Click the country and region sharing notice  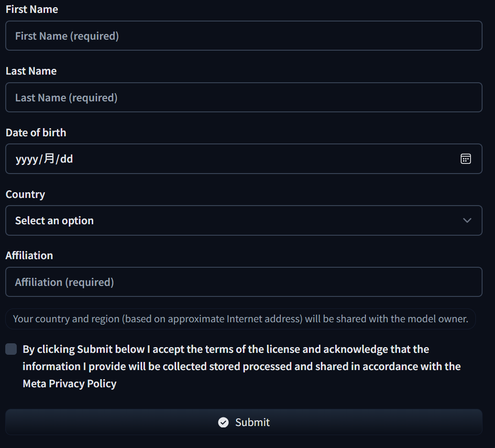241,319
